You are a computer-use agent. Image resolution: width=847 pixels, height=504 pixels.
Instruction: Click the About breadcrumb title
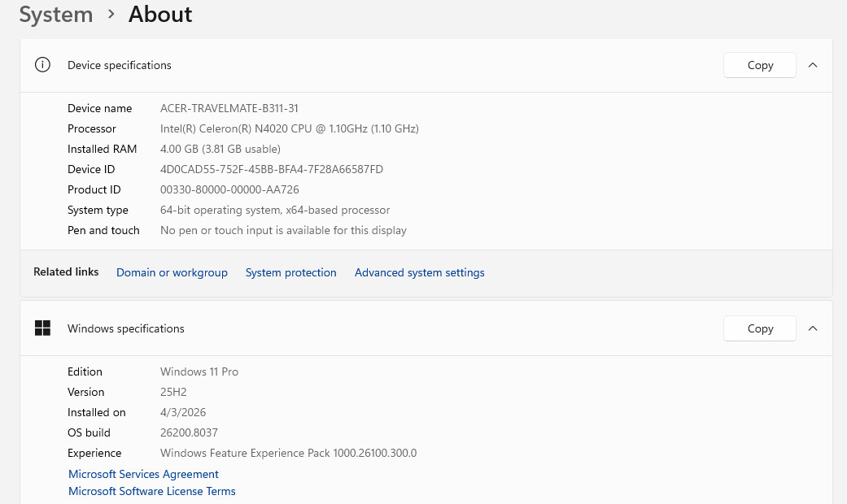coord(160,14)
